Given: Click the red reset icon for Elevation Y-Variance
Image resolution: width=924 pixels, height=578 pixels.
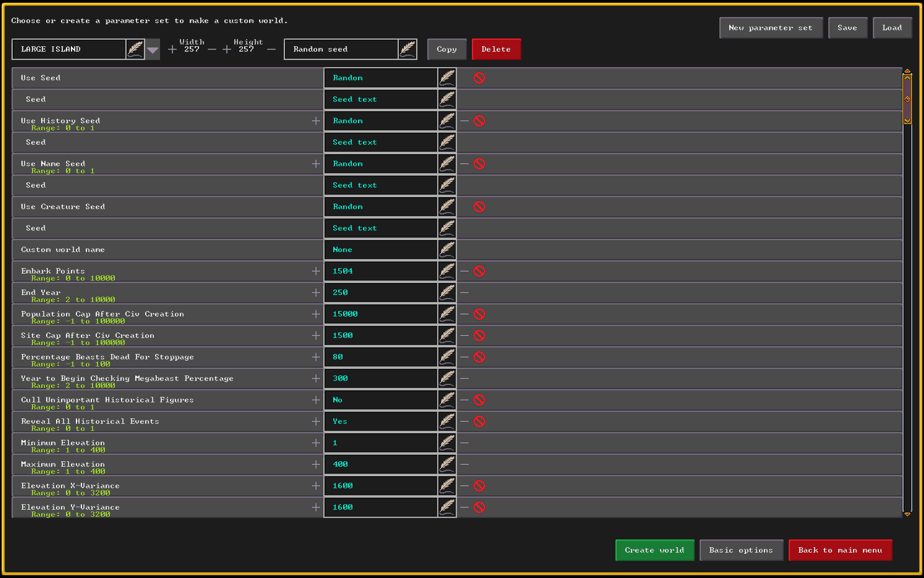Looking at the screenshot, I should (479, 507).
